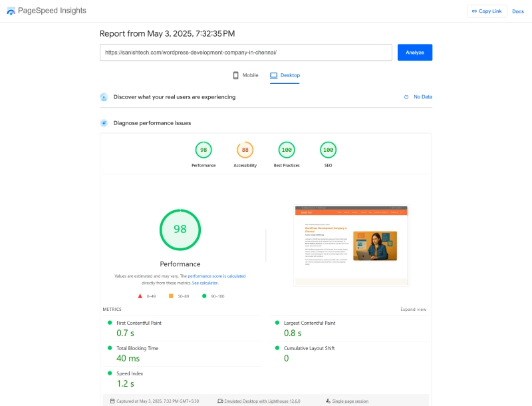532x406 pixels.
Task: Click the Total Blocking Time metric label
Action: [137, 348]
